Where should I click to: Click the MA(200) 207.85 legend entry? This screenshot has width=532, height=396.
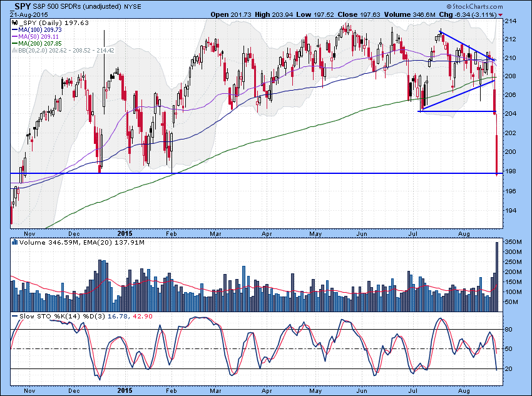[40, 43]
